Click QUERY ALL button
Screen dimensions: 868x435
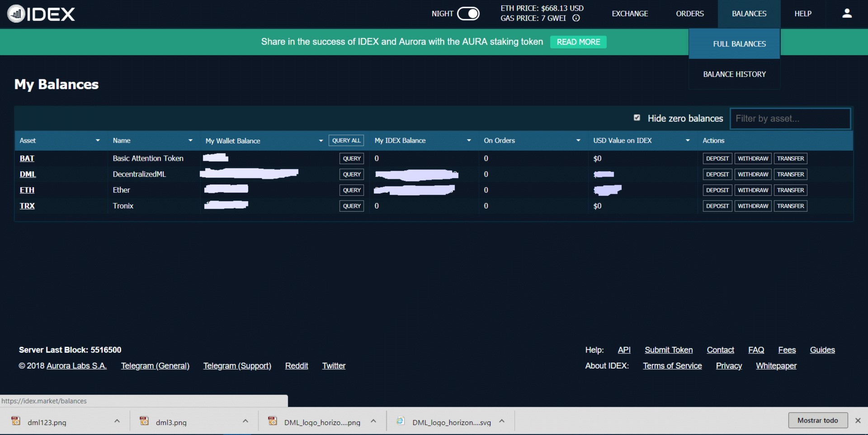point(346,141)
